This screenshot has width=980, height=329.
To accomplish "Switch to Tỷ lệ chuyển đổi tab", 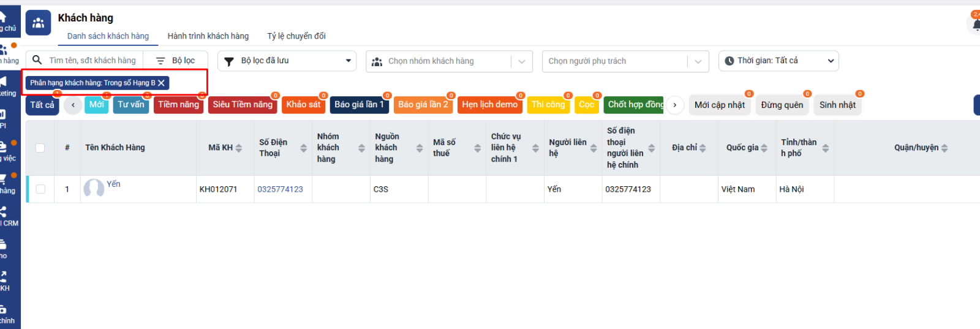I will 296,36.
